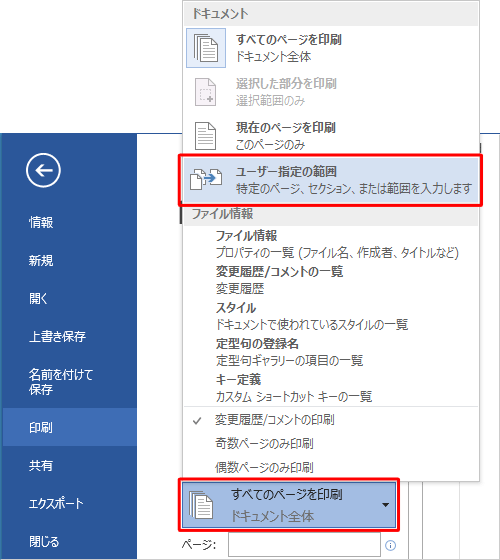
Task: Click the info icon beside ページ field
Action: [x=390, y=545]
